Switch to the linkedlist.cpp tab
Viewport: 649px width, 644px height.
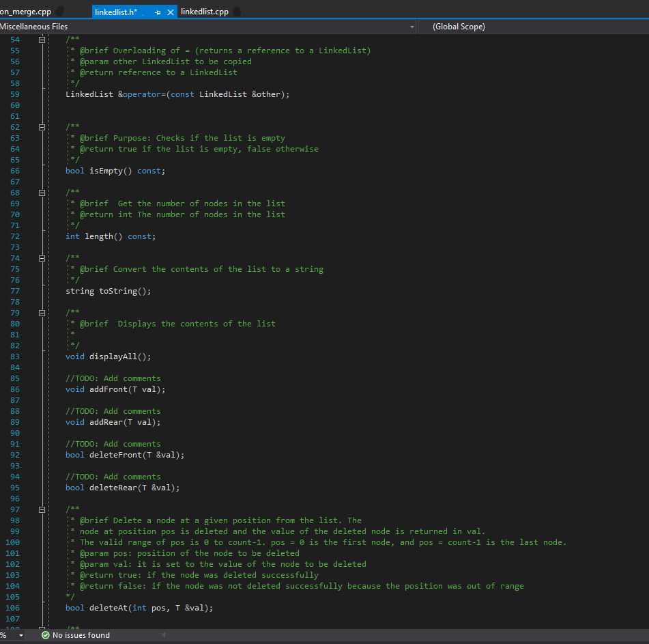(204, 12)
